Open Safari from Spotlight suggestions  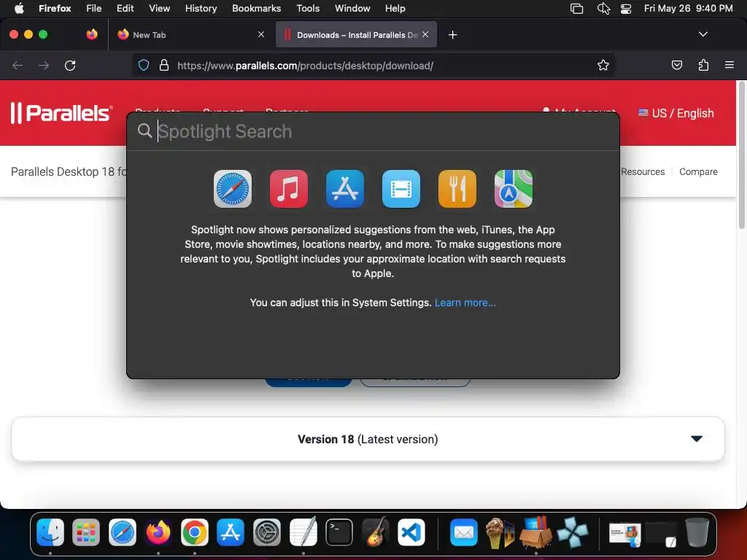click(233, 189)
